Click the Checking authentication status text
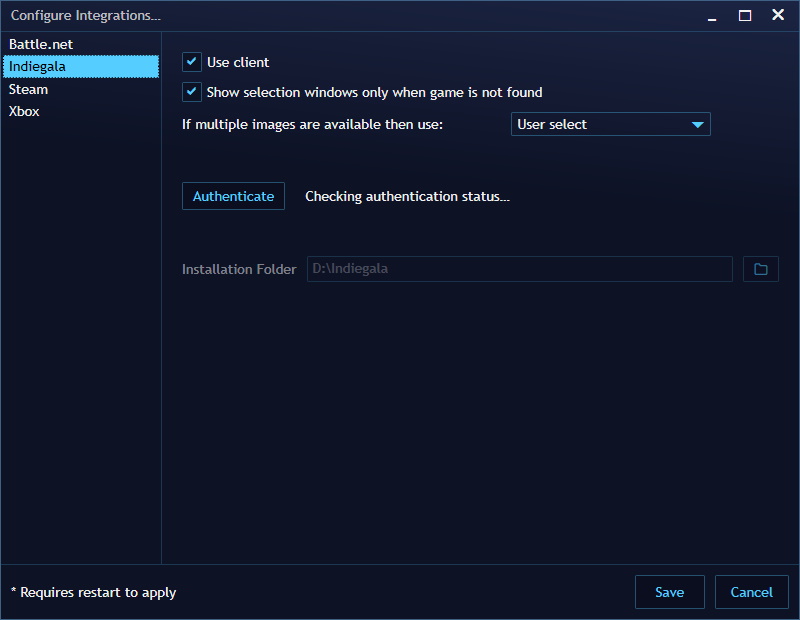Viewport: 800px width, 620px height. coord(407,196)
